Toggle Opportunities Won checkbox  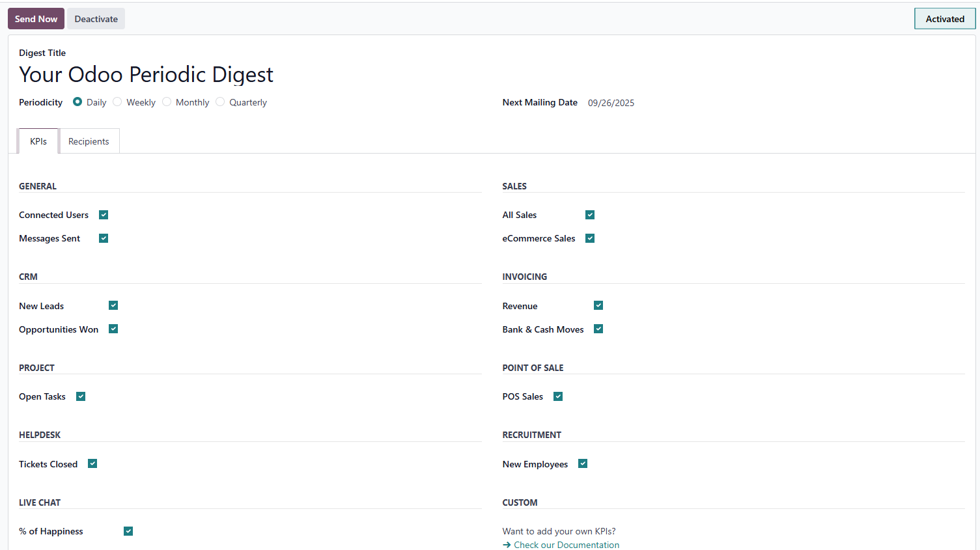[x=113, y=329]
